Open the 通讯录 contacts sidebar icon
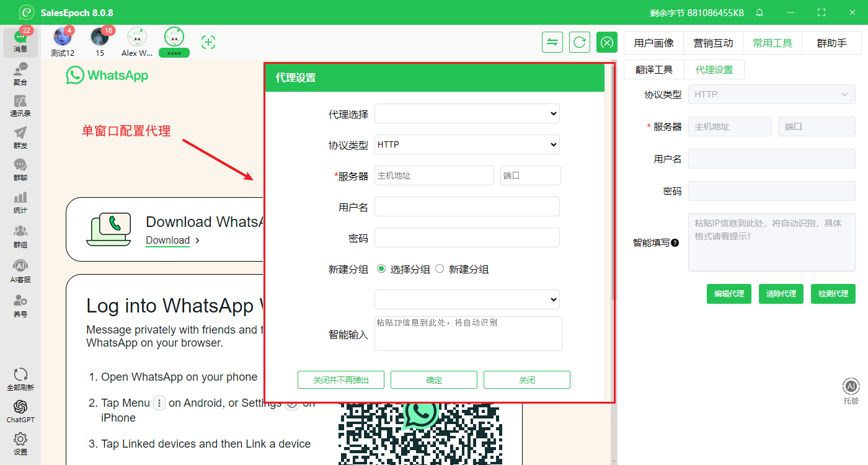Viewport: 868px width, 465px height. pos(20,106)
